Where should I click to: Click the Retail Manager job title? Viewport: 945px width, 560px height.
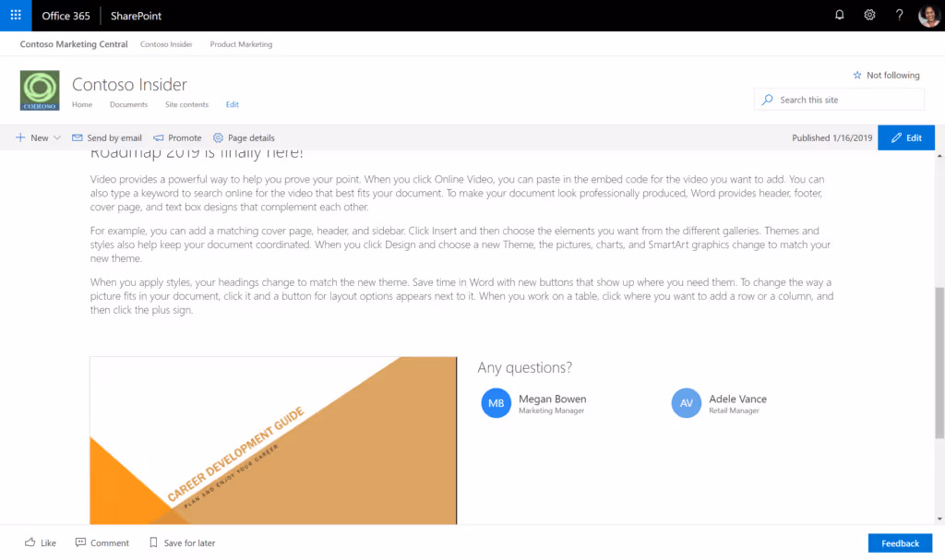tap(734, 411)
